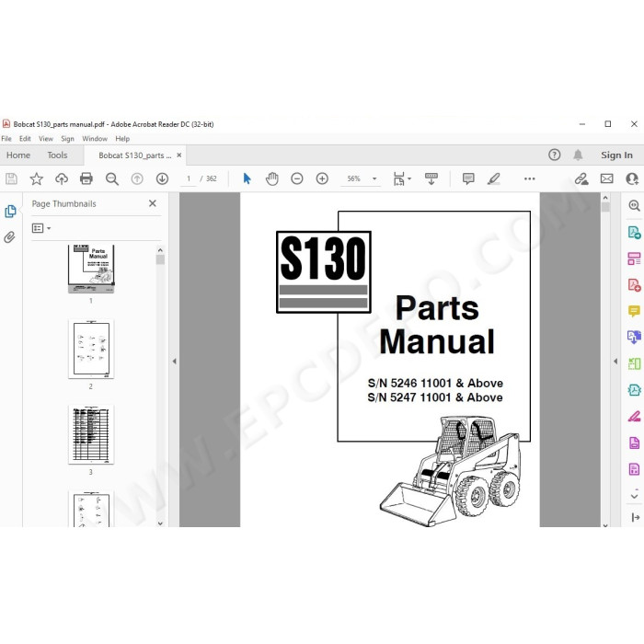Click the Save file icon

(x=11, y=178)
